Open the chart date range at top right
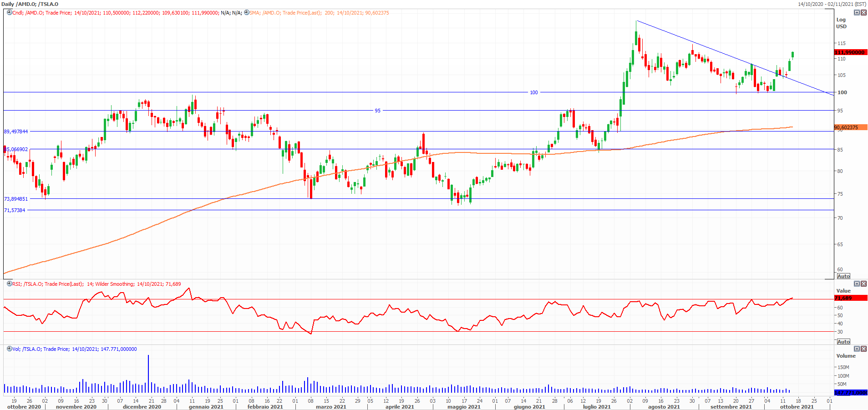Image resolution: width=868 pixels, height=410 pixels. [x=832, y=4]
